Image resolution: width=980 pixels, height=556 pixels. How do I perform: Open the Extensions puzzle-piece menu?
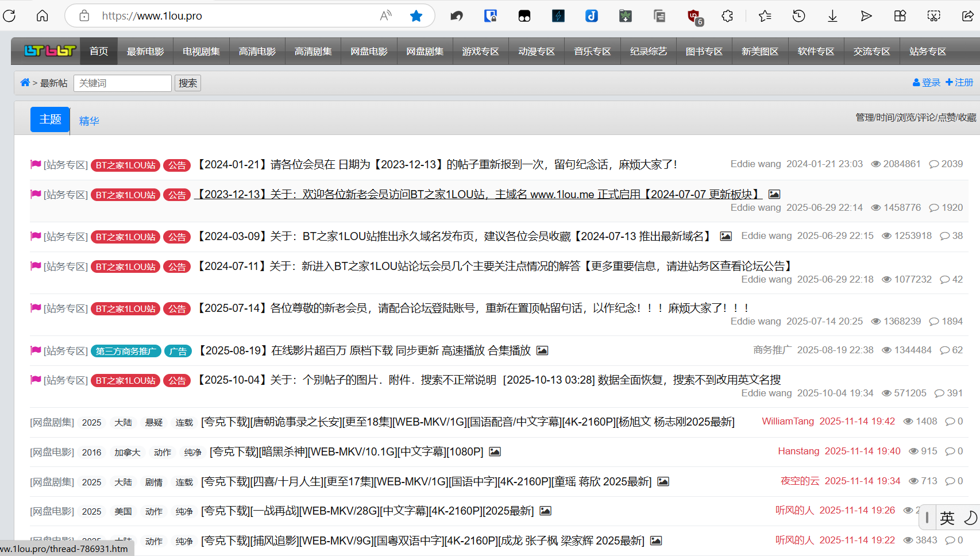click(727, 16)
